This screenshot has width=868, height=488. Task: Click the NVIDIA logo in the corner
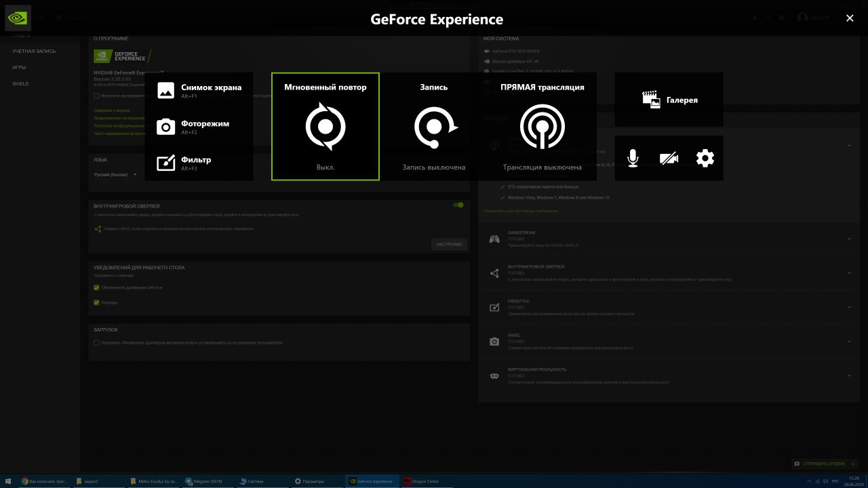click(x=18, y=18)
